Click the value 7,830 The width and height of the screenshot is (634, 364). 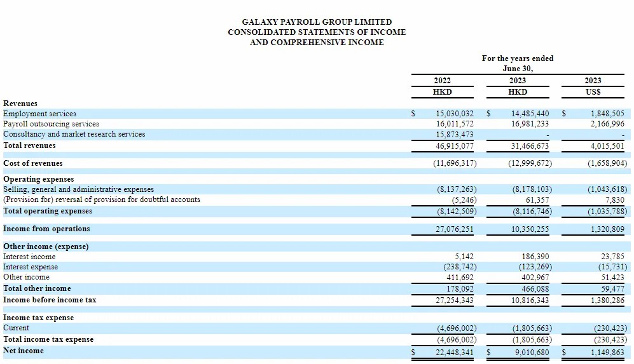point(615,200)
